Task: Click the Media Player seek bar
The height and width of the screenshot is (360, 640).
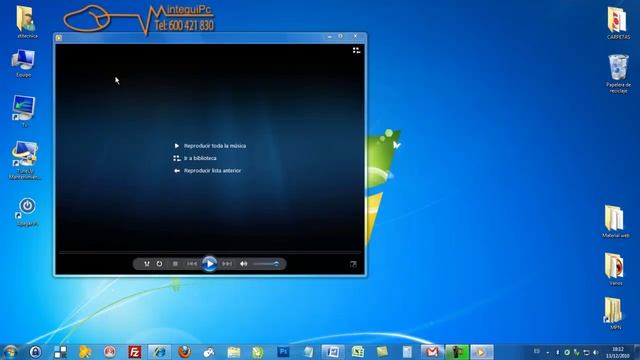Action: tap(209, 253)
